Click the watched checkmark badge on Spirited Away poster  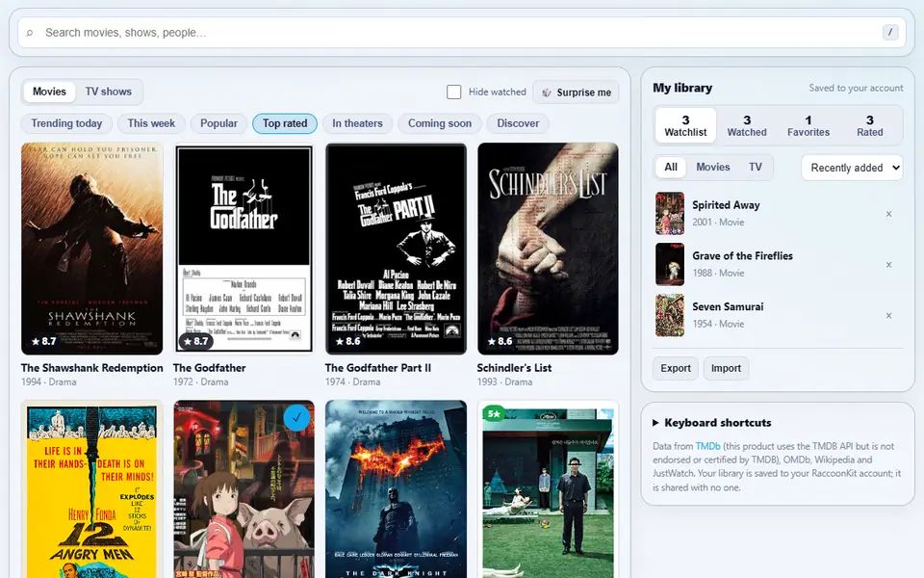click(x=296, y=417)
